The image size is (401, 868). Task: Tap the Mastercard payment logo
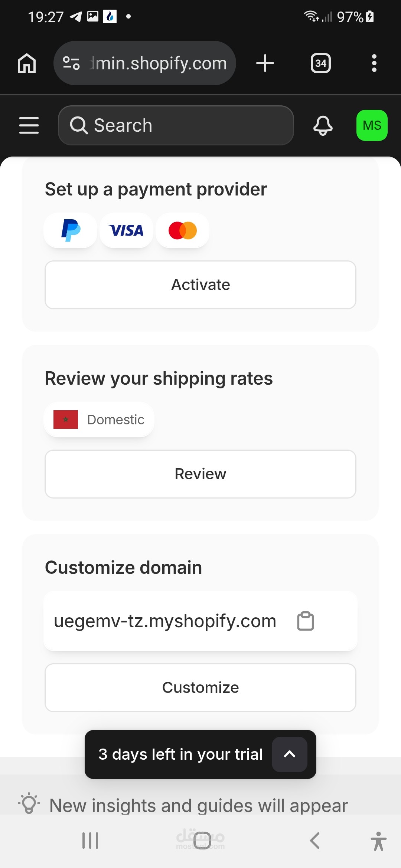click(182, 230)
